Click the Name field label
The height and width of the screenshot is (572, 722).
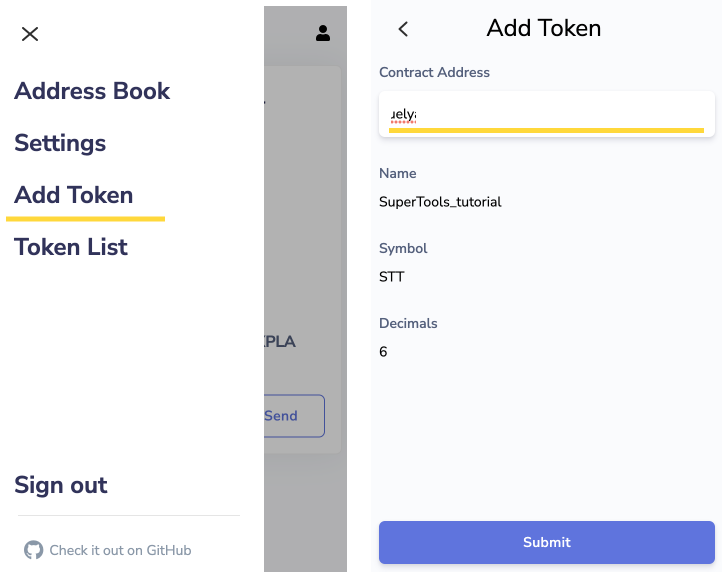398,173
